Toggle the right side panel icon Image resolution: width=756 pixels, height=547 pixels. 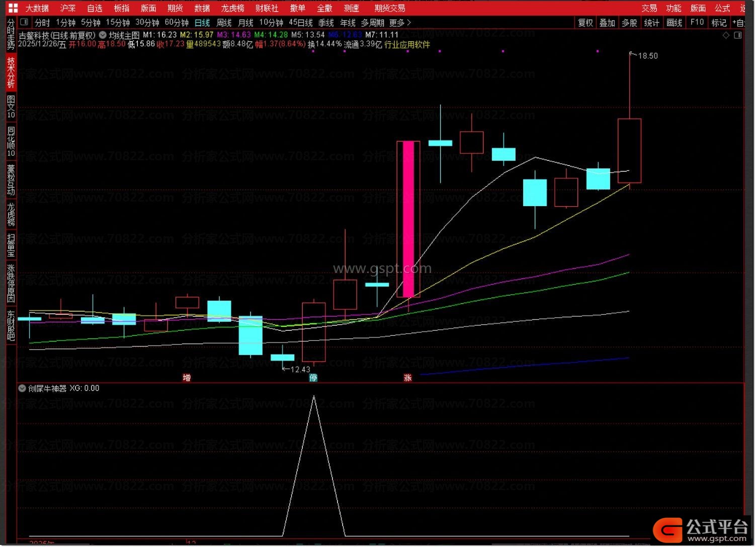[738, 35]
